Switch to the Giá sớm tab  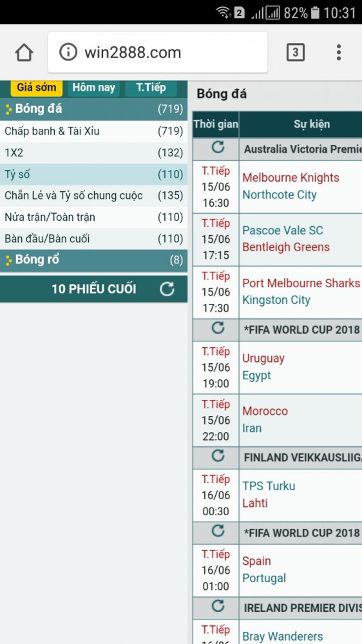37,88
